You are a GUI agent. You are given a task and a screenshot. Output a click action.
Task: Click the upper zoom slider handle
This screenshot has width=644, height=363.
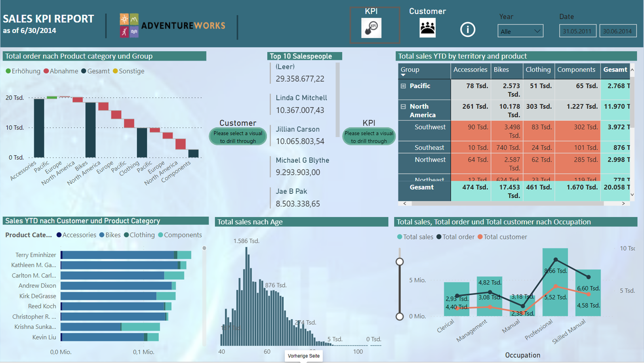click(400, 262)
